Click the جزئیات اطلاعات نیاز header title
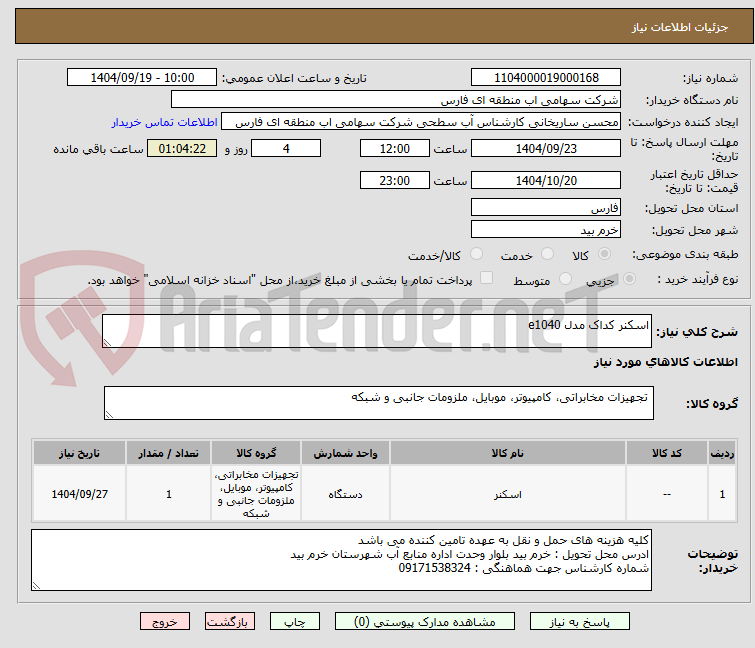755x648 pixels. click(x=680, y=27)
